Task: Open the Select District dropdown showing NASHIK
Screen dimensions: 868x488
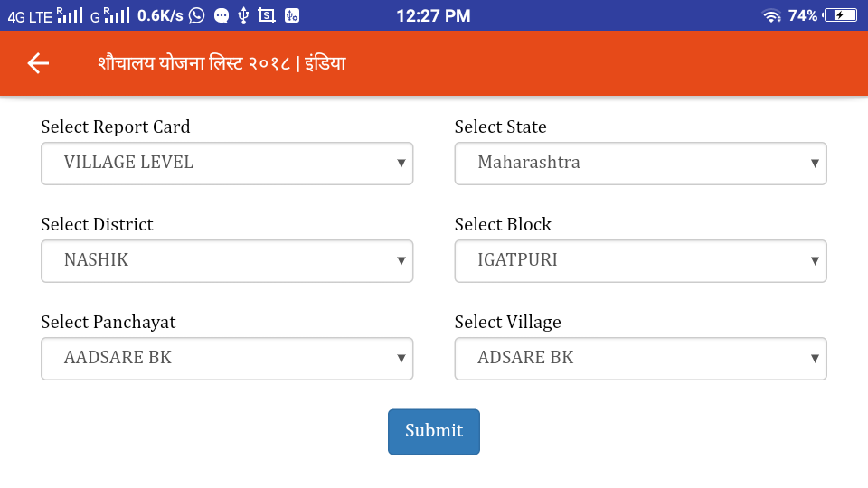Action: point(227,261)
